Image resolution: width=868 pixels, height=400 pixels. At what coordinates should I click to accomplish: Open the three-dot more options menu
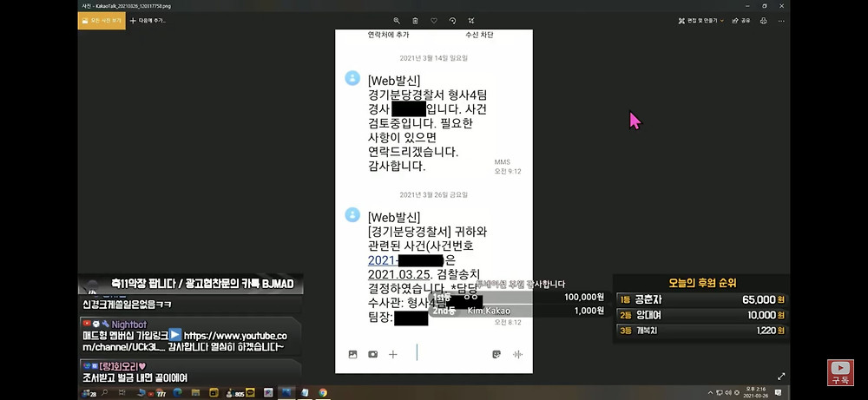coord(781,21)
